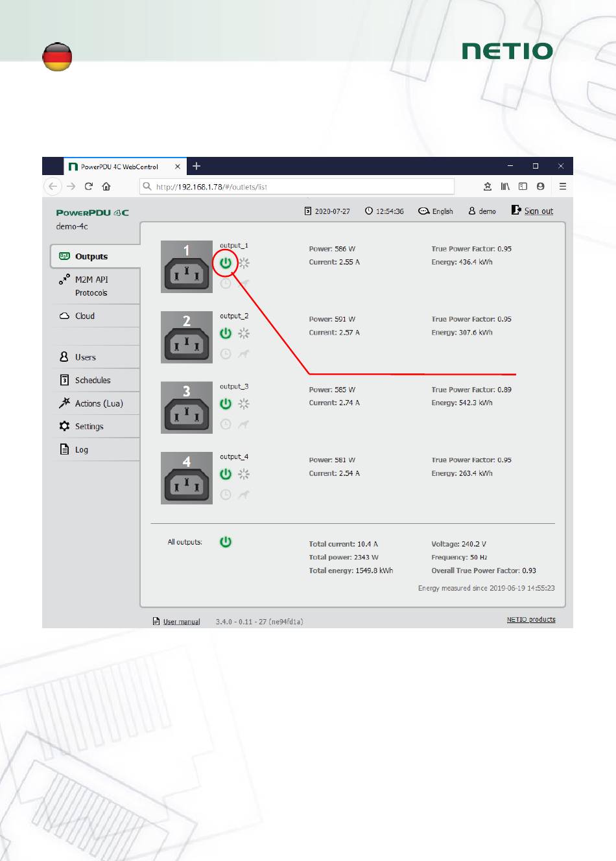Toggle power for output_1
Image resolution: width=616 pixels, height=861 pixels.
tap(226, 263)
